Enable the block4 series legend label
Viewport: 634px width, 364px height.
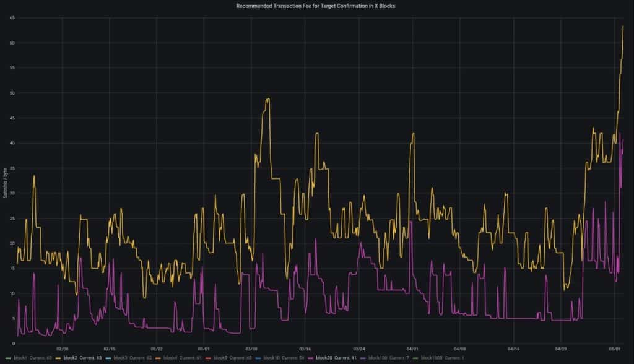[183, 358]
